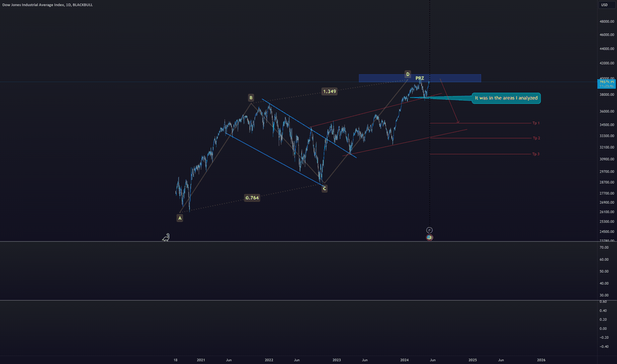Click the 48000.00 price axis label
617x364 pixels.
point(607,21)
